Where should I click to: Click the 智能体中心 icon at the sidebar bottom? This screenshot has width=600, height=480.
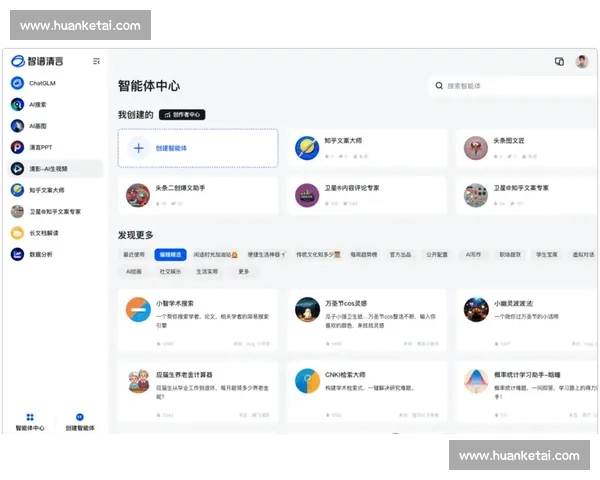[30, 422]
